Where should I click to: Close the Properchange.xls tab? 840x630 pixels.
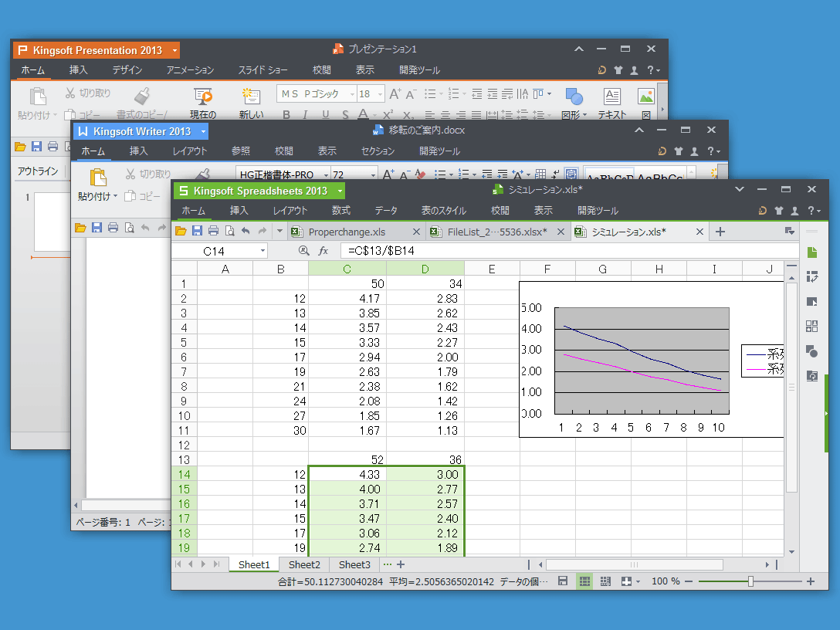point(416,232)
